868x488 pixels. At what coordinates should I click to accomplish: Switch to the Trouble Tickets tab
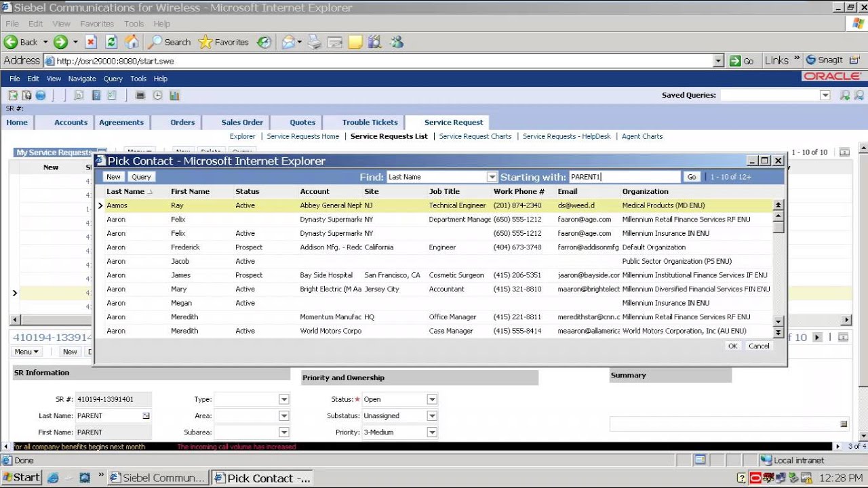(x=370, y=123)
